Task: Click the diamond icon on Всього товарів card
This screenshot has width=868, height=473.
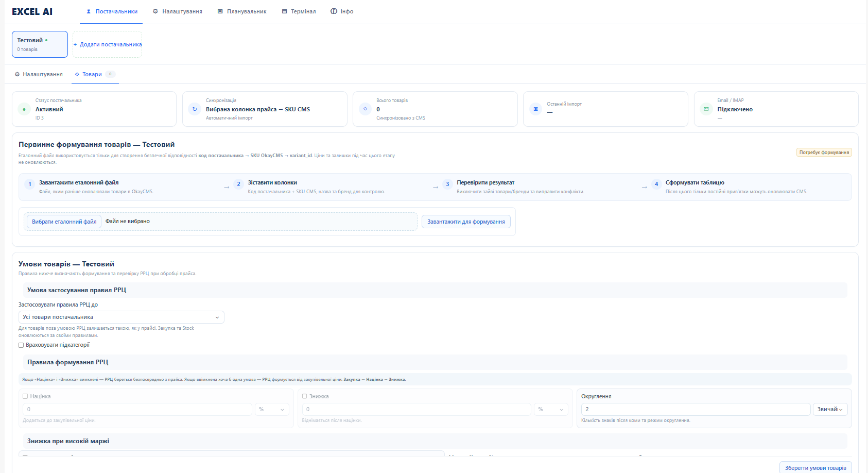Action: pyautogui.click(x=365, y=109)
